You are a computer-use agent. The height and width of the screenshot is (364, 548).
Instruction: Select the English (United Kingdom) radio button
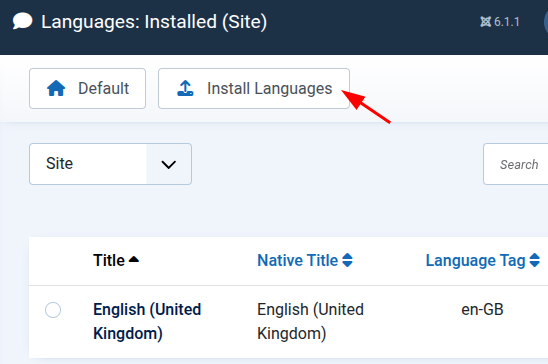[53, 310]
